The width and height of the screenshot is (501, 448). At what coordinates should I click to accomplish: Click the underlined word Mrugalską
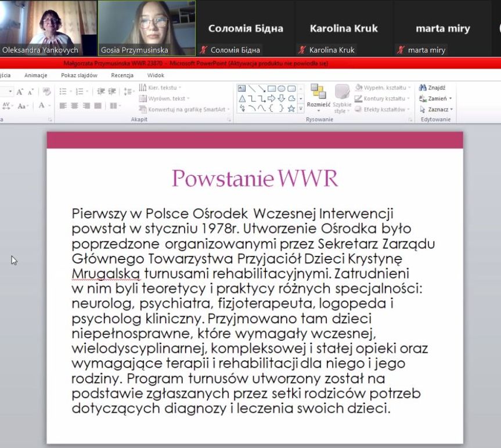106,274
